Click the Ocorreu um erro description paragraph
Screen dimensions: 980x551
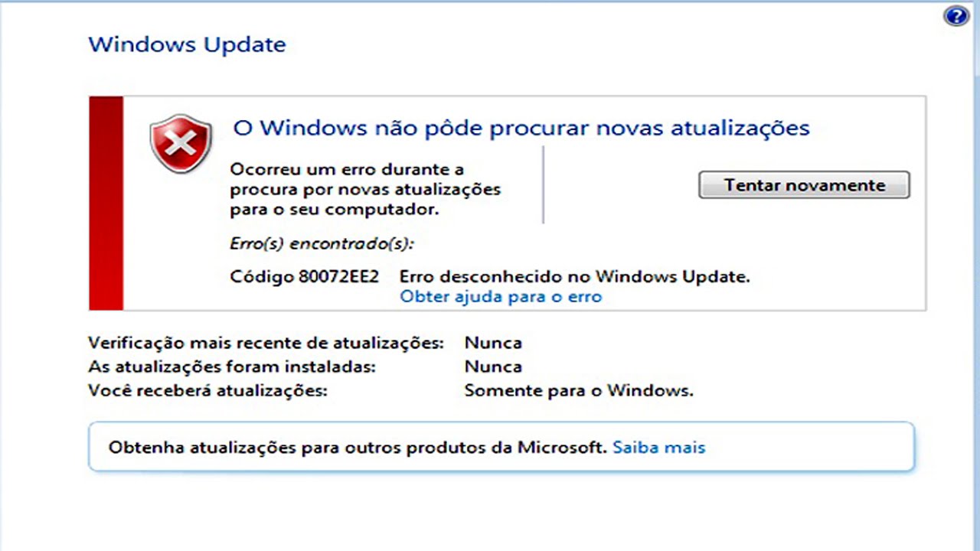(365, 188)
